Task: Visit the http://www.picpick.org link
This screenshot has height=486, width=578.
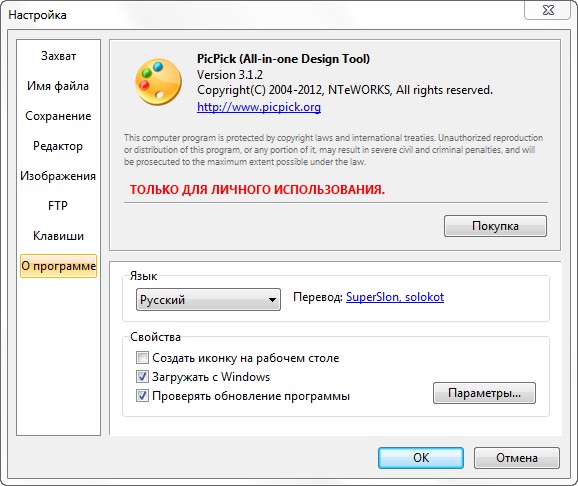Action: pyautogui.click(x=259, y=107)
